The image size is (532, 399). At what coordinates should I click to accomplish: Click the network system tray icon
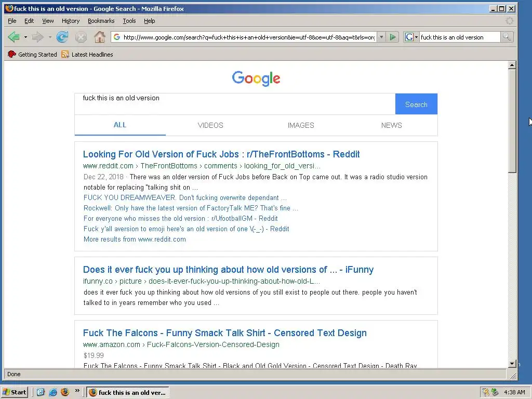point(495,392)
